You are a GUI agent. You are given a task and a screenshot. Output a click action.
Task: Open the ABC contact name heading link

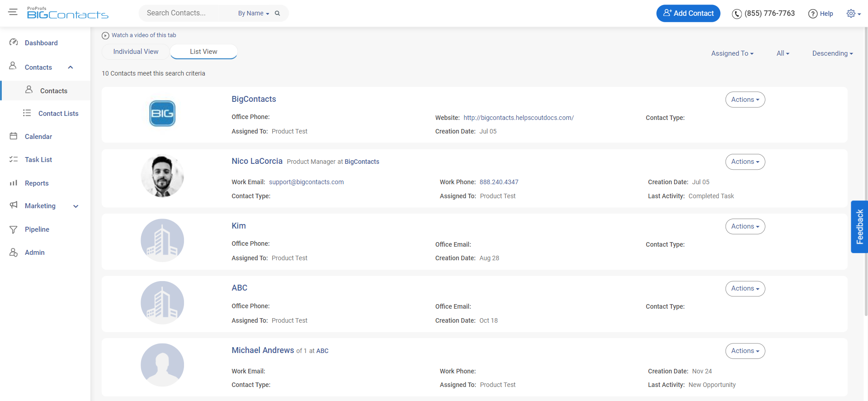[x=239, y=288]
